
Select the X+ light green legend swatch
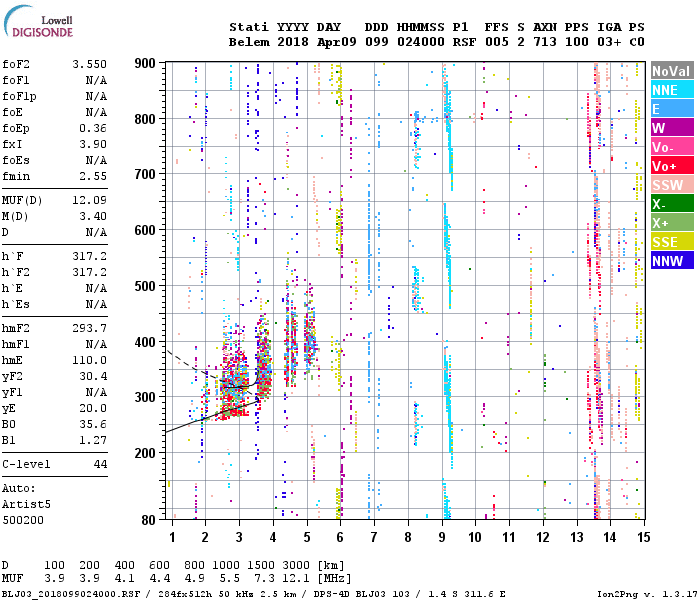pyautogui.click(x=672, y=223)
